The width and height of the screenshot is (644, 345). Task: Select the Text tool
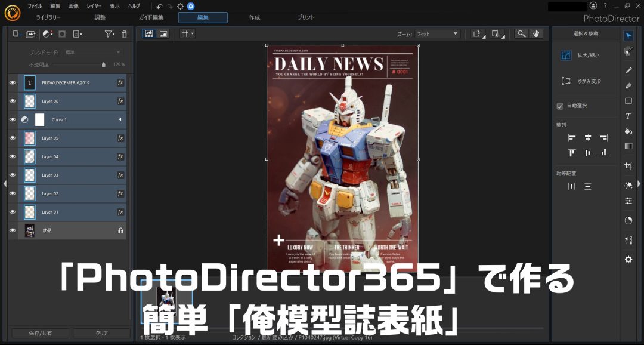[x=628, y=116]
